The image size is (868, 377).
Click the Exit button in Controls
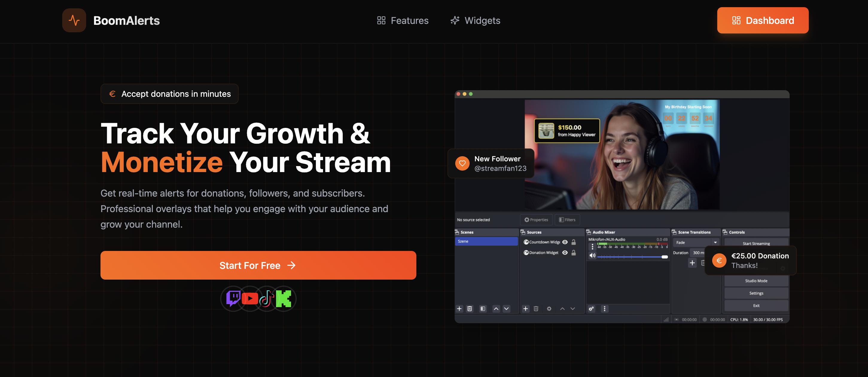click(756, 306)
